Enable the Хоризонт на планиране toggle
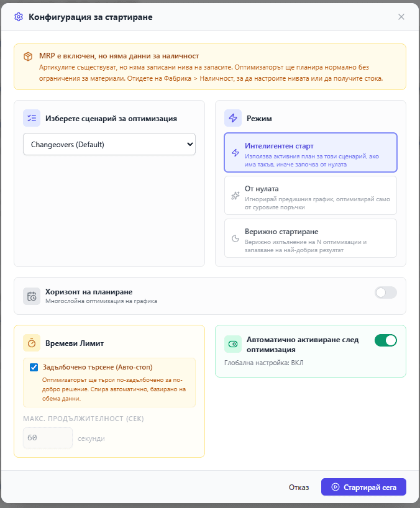This screenshot has height=508, width=420. click(x=385, y=293)
